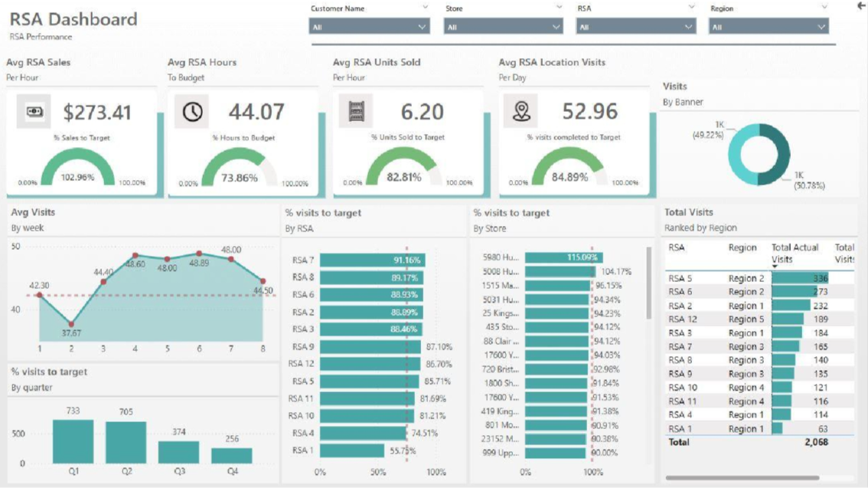
Task: Click the 999 Upp... store label
Action: (x=501, y=453)
